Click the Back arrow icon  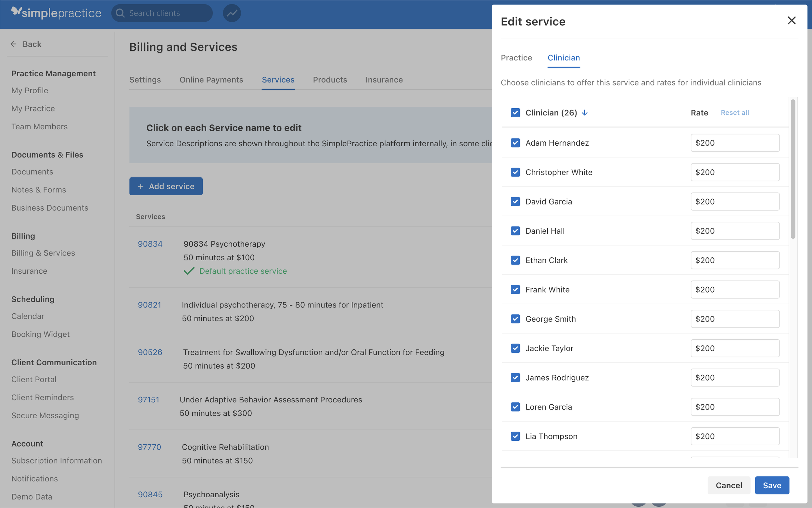[13, 44]
